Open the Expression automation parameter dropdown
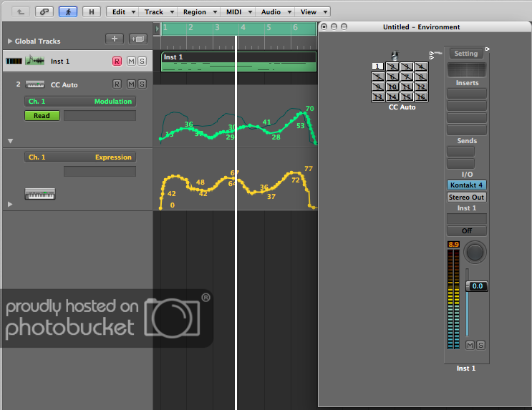 click(x=79, y=157)
